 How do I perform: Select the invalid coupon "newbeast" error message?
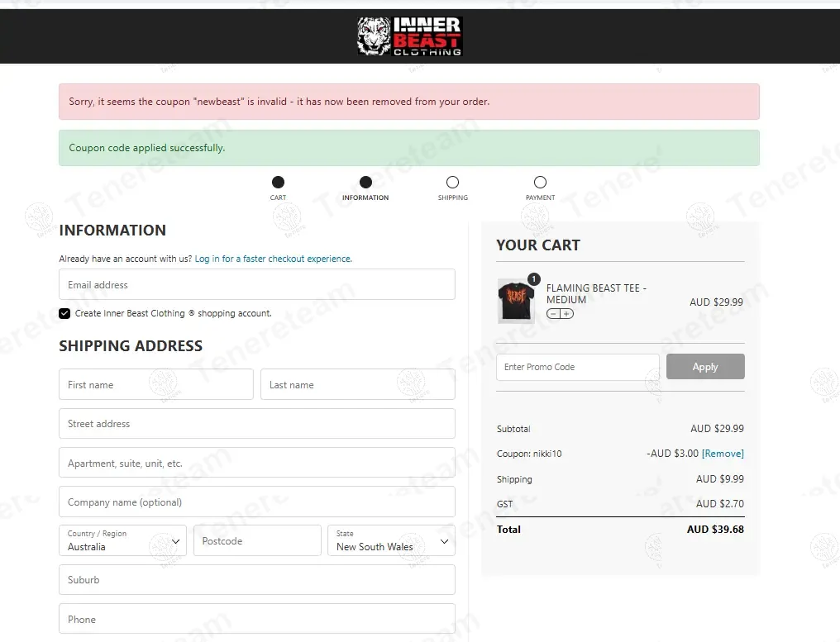click(x=409, y=102)
